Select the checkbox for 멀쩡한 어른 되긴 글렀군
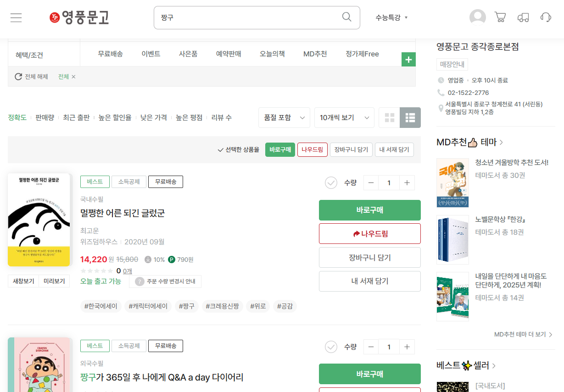 pos(331,182)
